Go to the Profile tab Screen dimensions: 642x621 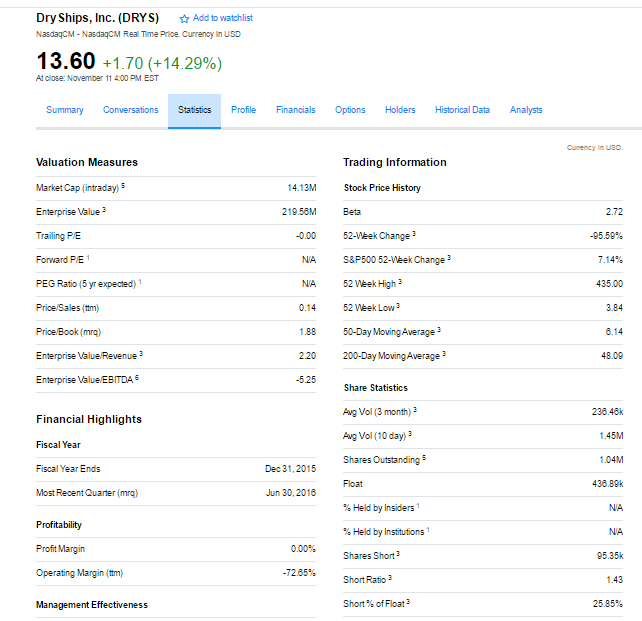[x=243, y=110]
